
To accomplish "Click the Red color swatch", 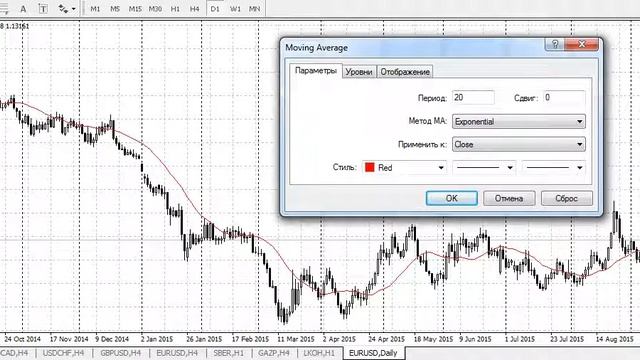I will [370, 167].
